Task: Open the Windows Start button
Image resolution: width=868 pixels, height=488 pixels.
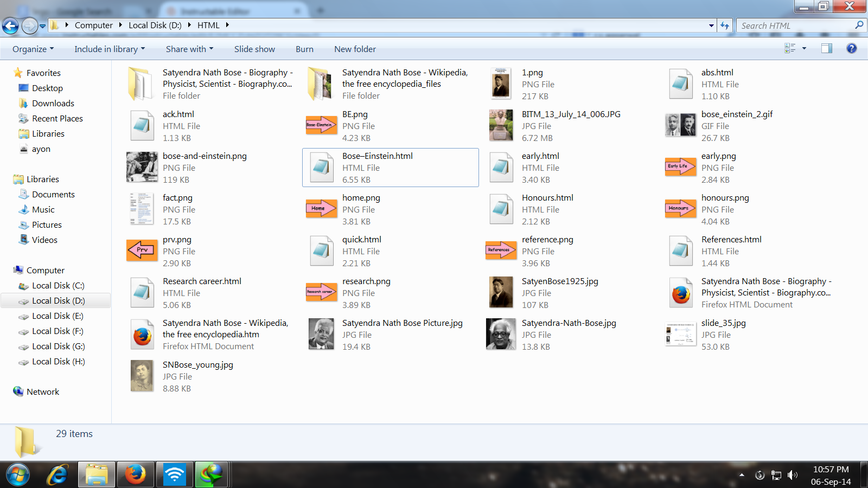Action: coord(17,475)
